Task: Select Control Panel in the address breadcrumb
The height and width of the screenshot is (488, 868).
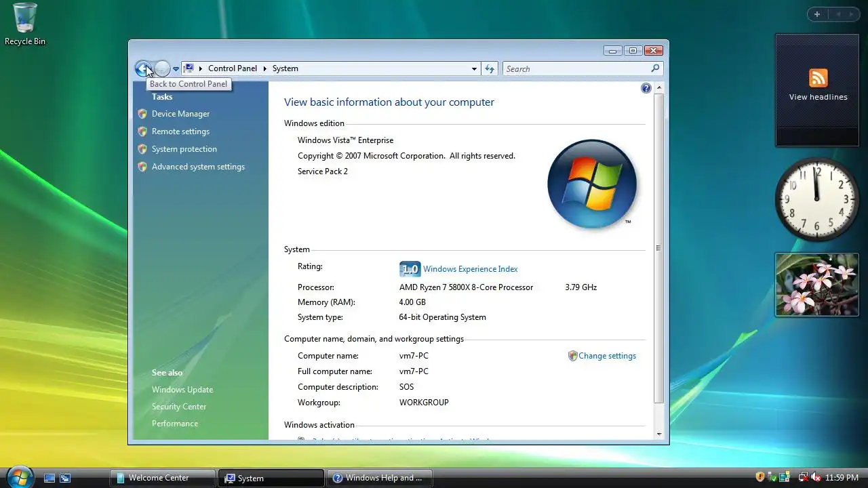Action: [233, 68]
